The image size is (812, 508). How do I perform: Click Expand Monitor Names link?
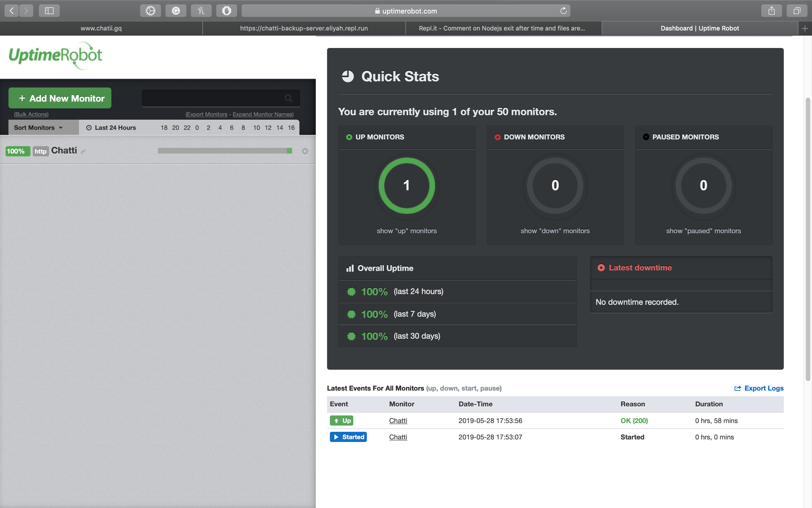(x=262, y=114)
